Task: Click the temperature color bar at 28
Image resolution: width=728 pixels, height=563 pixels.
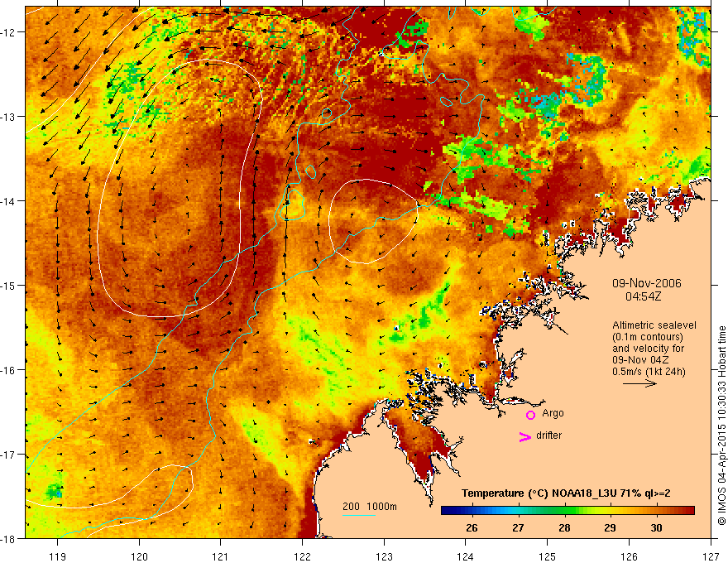Action: click(564, 511)
